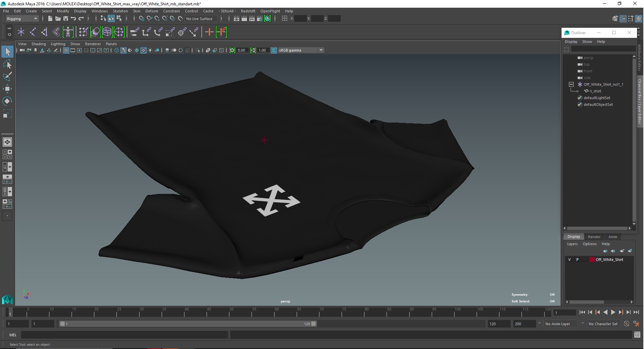Select defaultLightSet in the Outliner
The image size is (644, 349).
click(x=597, y=98)
